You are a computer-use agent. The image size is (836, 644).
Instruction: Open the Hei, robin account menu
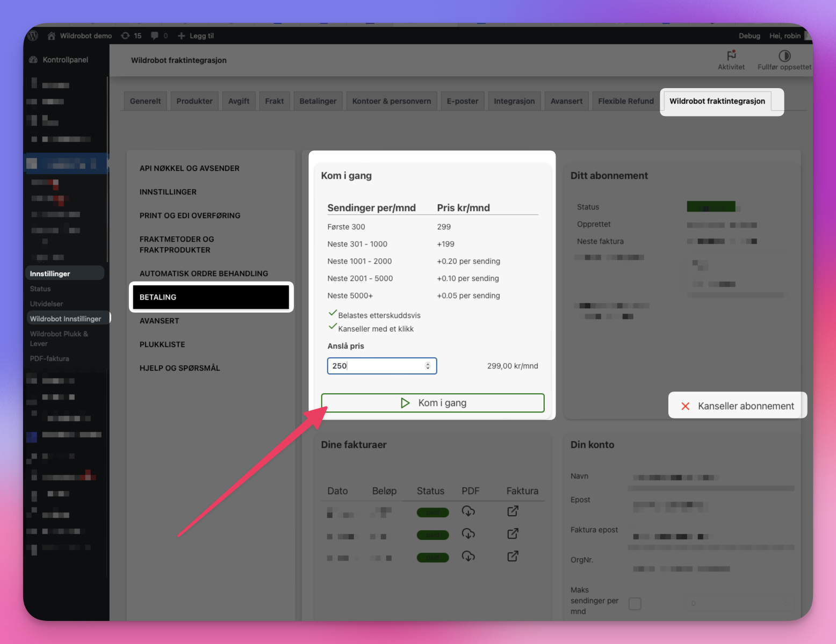(x=790, y=35)
